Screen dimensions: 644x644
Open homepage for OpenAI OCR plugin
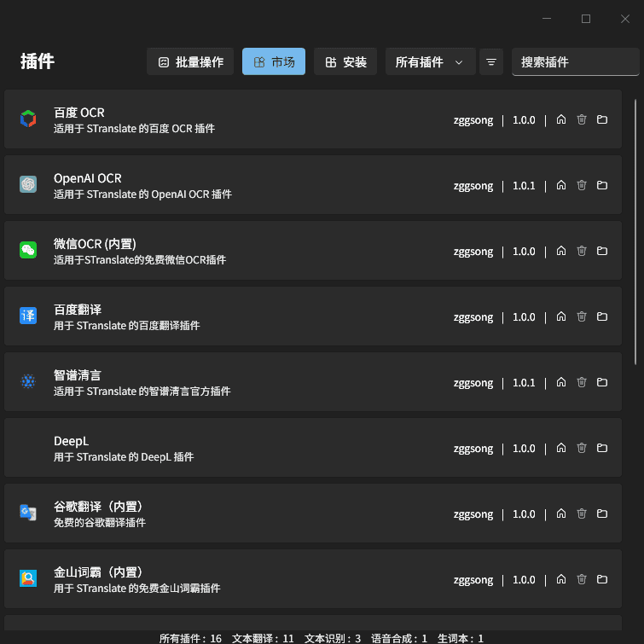[x=561, y=185]
